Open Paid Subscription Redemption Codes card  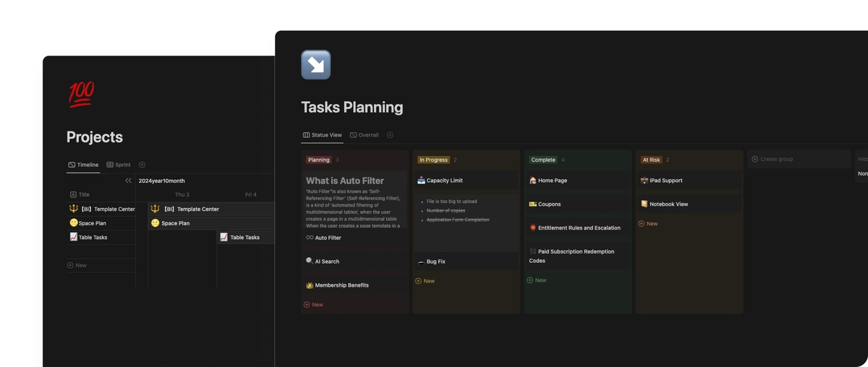tap(578, 256)
